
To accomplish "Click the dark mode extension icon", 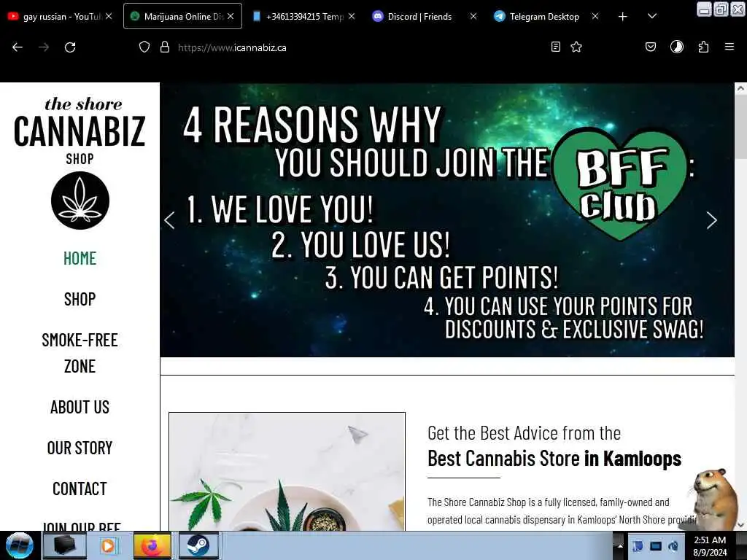I will tap(676, 47).
